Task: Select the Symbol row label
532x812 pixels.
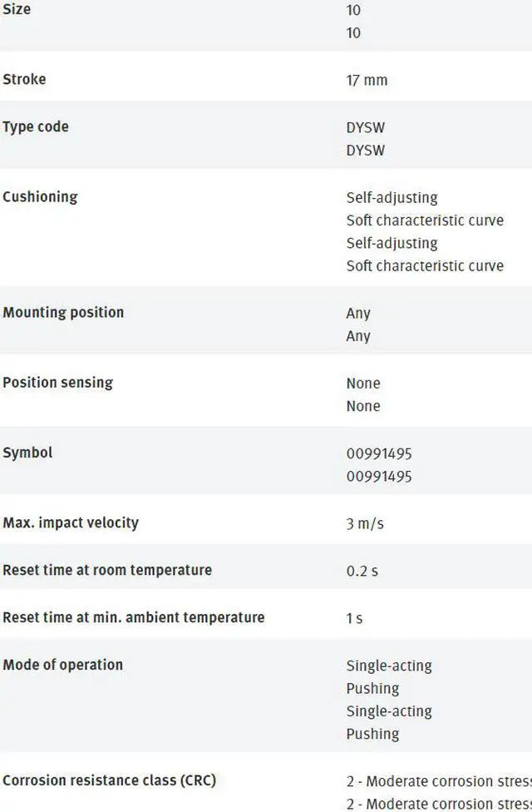Action: click(x=27, y=453)
